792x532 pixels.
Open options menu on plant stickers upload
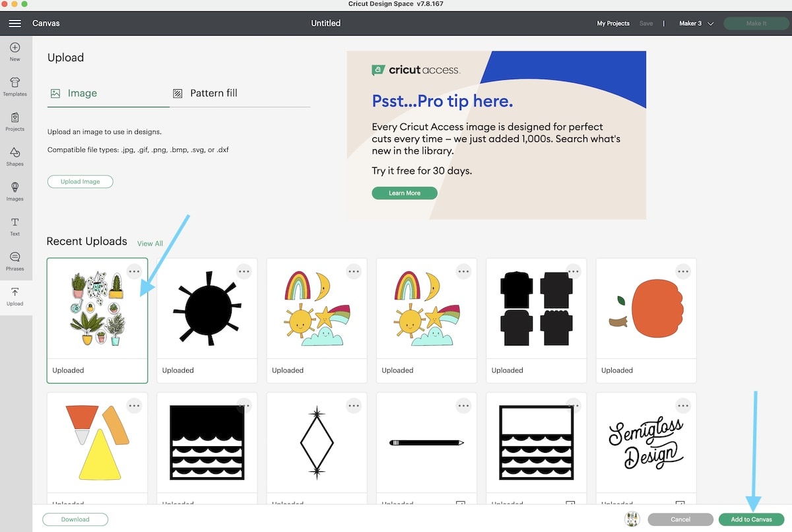pyautogui.click(x=135, y=271)
